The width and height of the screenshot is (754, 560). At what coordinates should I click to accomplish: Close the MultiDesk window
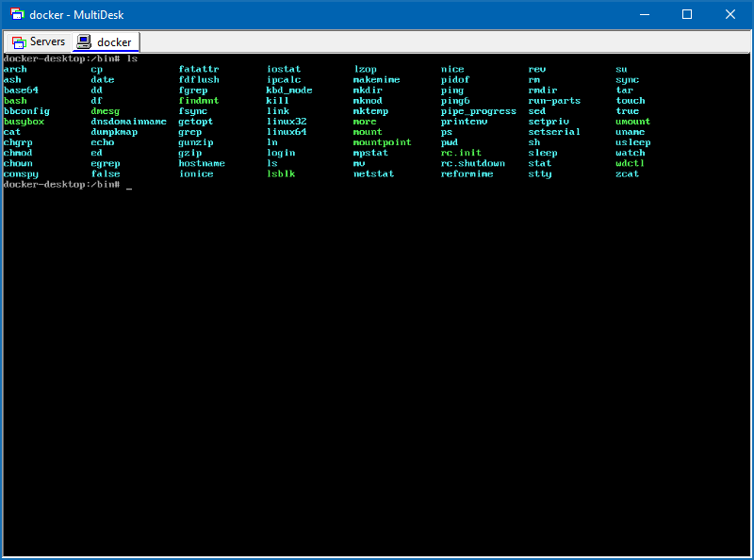[x=730, y=14]
